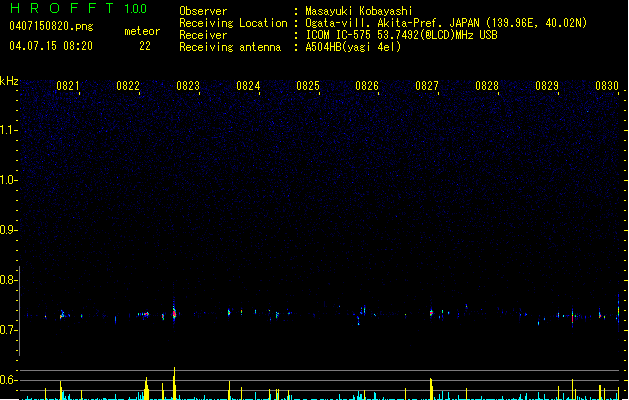Click the 1.1 kHz axis label

[x=8, y=130]
